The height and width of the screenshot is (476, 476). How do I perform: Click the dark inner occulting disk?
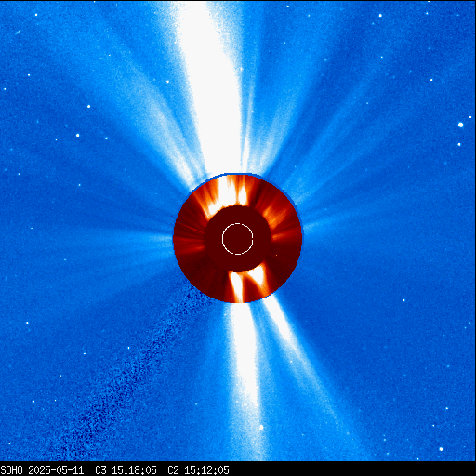pos(238,239)
